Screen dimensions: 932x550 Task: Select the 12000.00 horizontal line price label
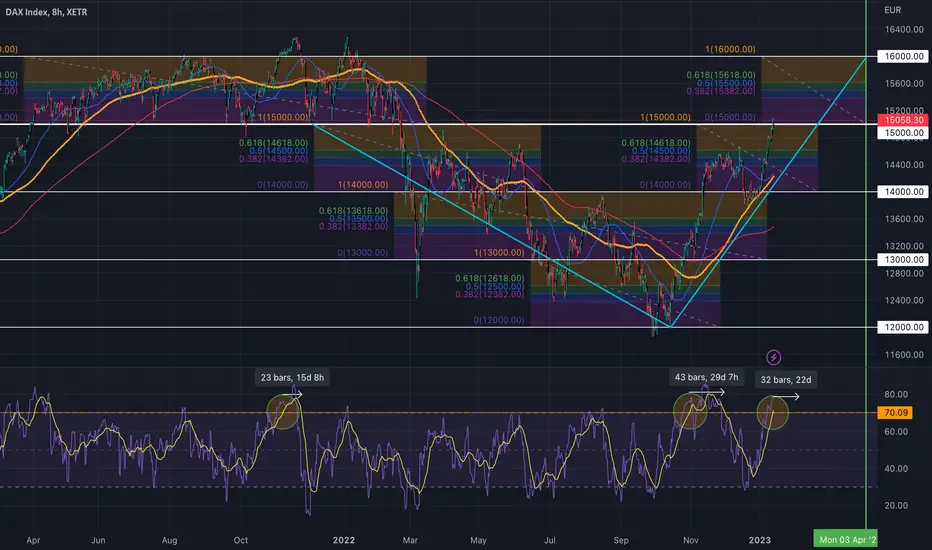[x=902, y=327]
